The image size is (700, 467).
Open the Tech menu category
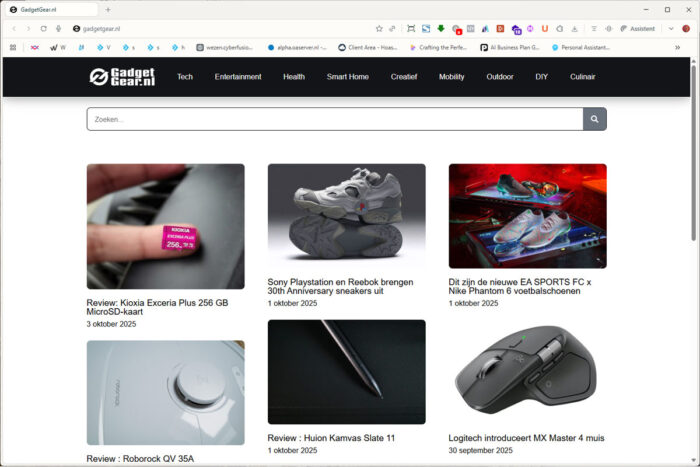pyautogui.click(x=185, y=77)
